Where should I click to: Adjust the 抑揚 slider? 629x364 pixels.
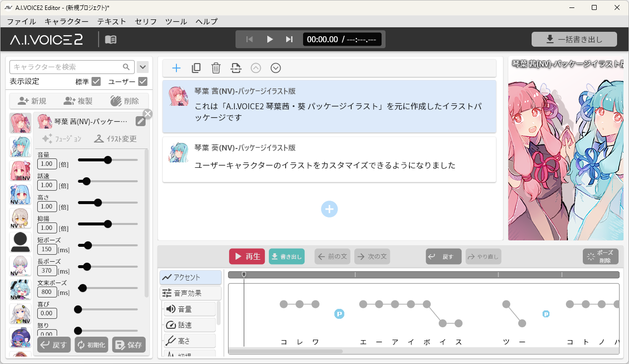click(x=108, y=224)
